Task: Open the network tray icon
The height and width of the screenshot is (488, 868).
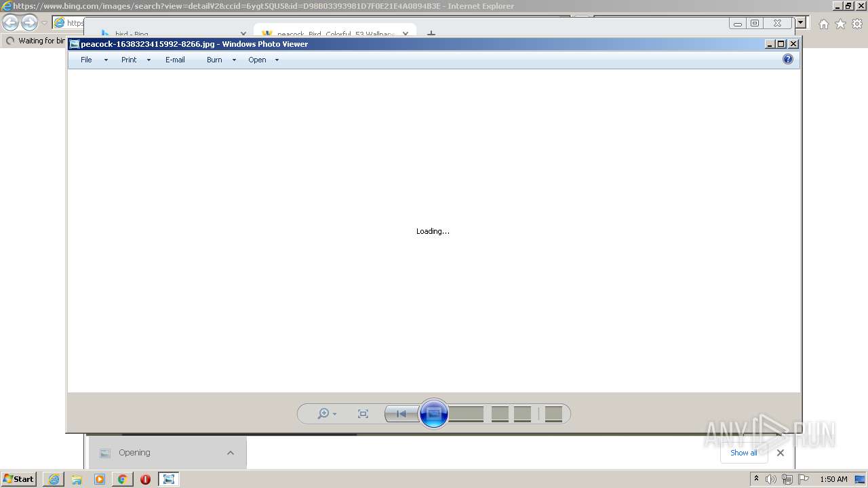Action: (787, 479)
